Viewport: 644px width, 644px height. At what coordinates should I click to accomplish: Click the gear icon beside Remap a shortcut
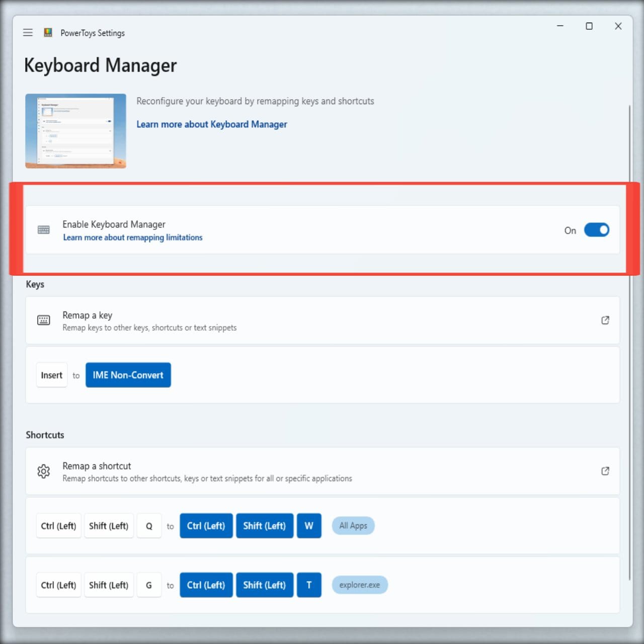44,471
